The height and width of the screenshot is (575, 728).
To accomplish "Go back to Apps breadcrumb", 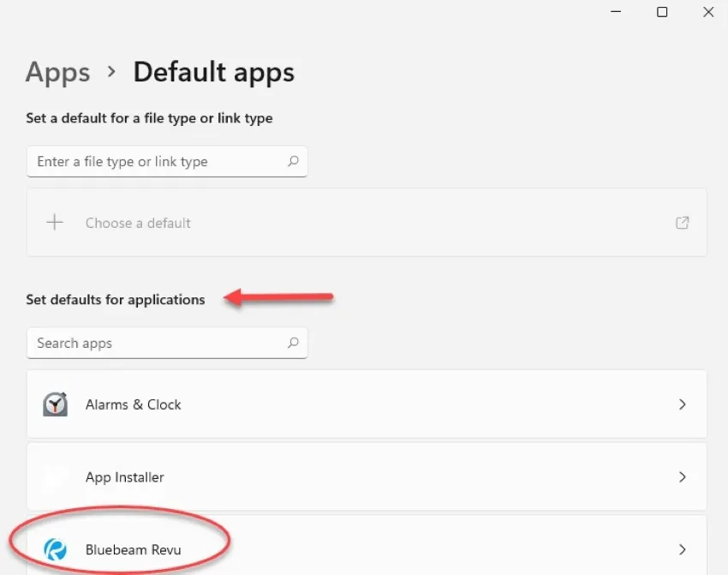I will pos(58,73).
